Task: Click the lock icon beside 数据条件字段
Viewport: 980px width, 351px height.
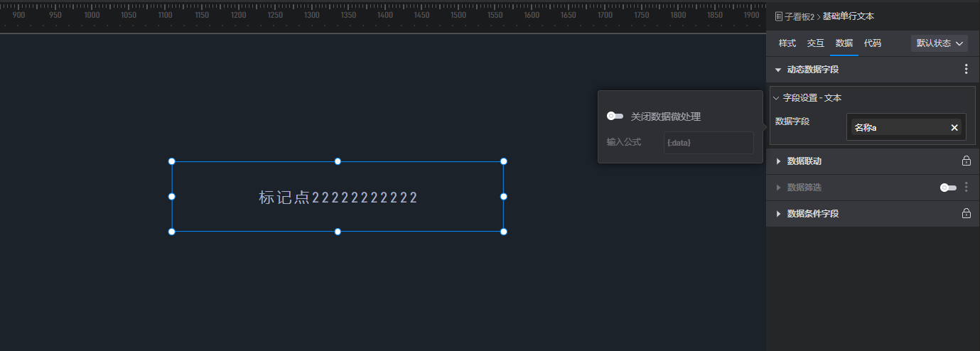Action: click(x=966, y=214)
